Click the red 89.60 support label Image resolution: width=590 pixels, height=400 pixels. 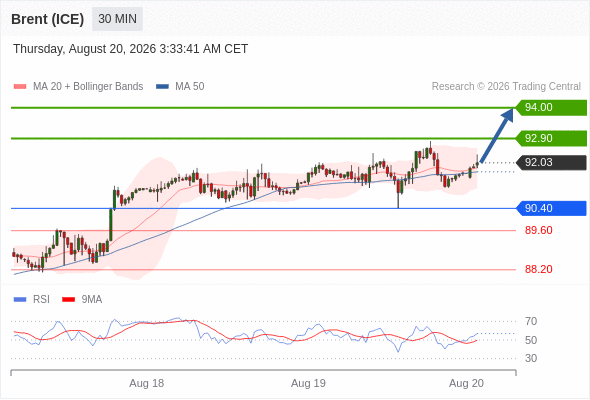539,230
